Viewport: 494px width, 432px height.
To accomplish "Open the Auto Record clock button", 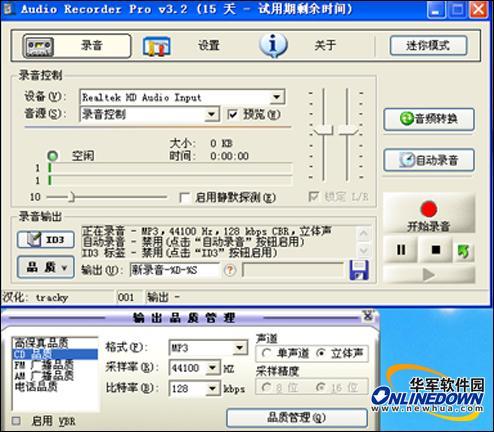I will coord(429,160).
